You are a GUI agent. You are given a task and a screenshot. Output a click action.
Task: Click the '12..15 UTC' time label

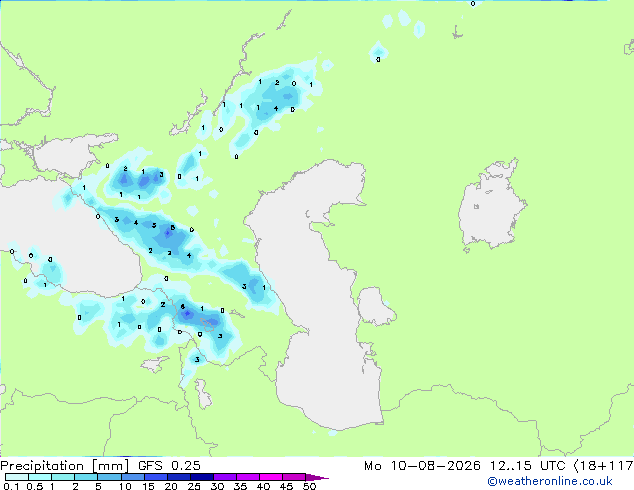527,466
